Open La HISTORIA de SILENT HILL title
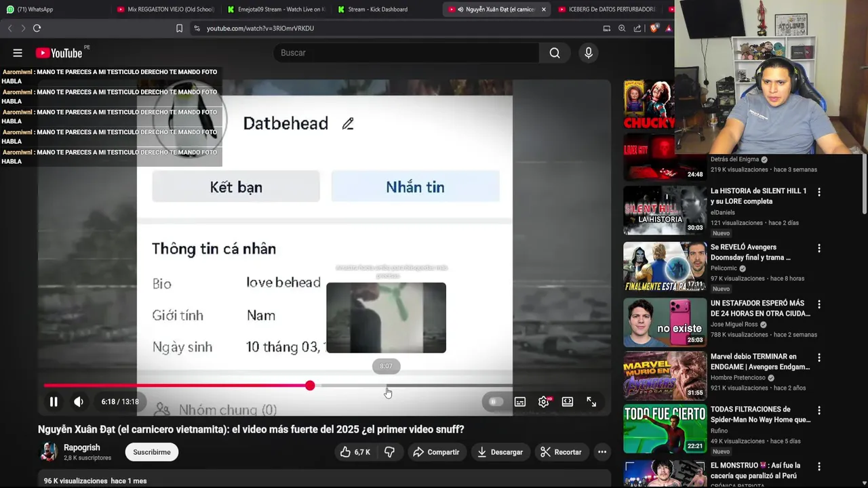Image resolution: width=868 pixels, height=488 pixels. 759,196
